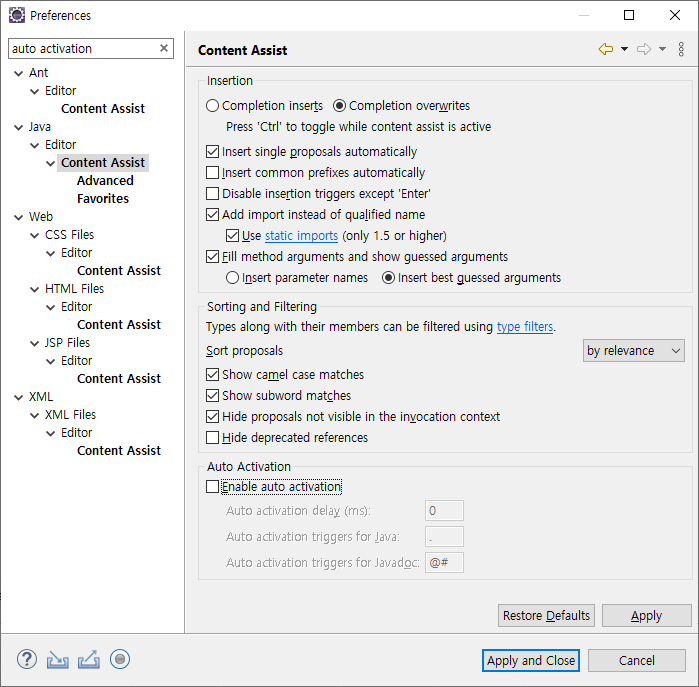Click the Eclipse Preferences window icon
699x687 pixels.
point(17,15)
